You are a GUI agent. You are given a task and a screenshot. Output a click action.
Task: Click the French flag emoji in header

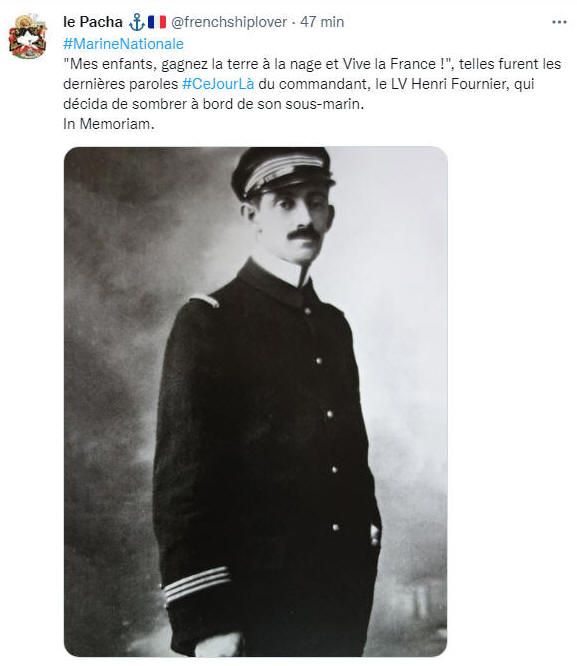pyautogui.click(x=157, y=22)
